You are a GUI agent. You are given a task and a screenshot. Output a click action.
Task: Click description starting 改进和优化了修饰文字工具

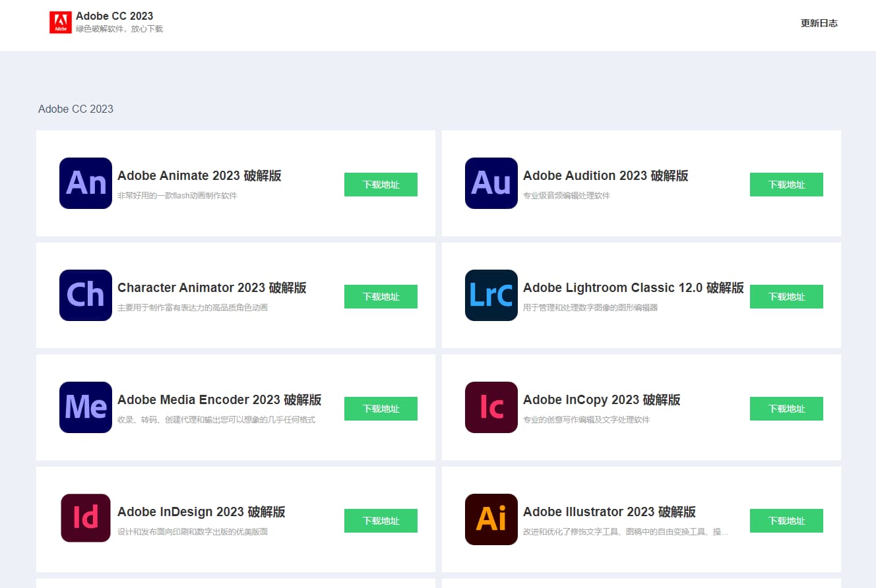(626, 532)
